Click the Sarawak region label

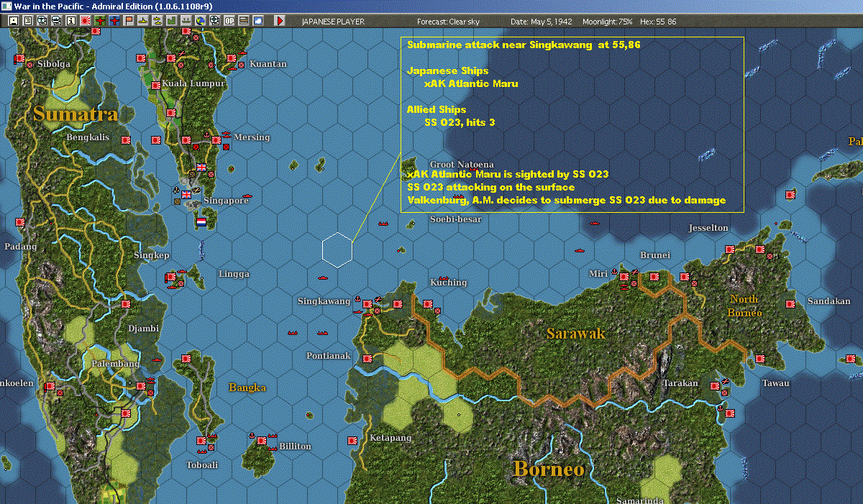coord(575,334)
